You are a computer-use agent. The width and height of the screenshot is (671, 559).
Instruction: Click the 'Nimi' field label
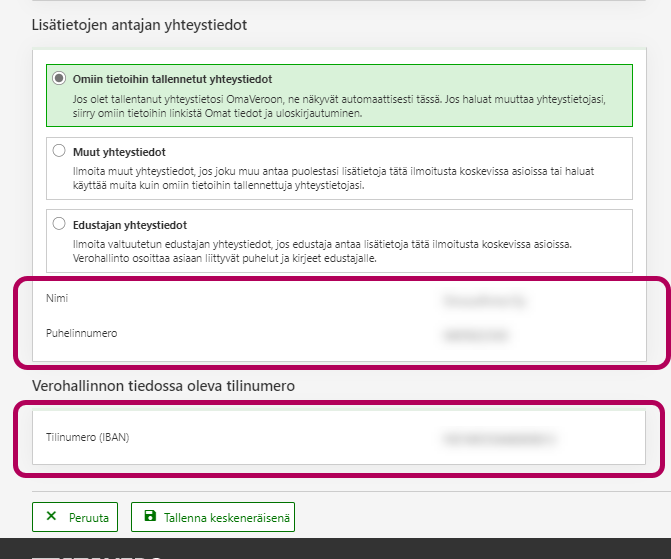pos(57,298)
